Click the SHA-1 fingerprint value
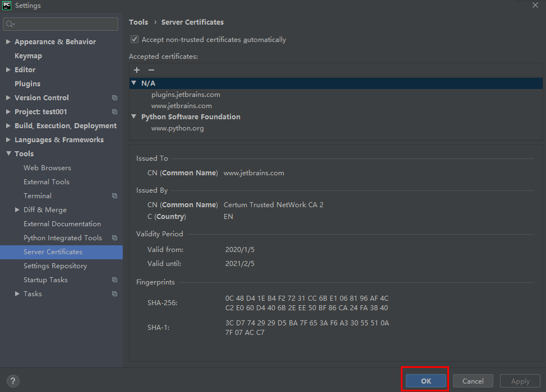The height and width of the screenshot is (392, 546). [x=307, y=328]
